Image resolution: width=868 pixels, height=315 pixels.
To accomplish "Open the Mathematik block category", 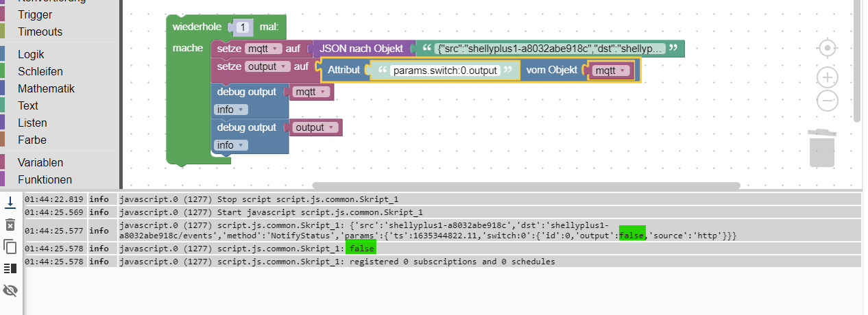I will pyautogui.click(x=46, y=88).
